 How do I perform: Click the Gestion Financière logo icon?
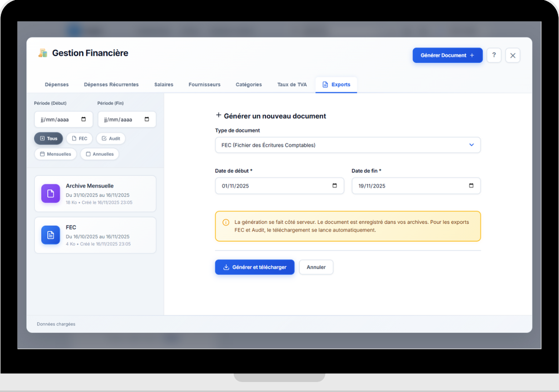[43, 53]
